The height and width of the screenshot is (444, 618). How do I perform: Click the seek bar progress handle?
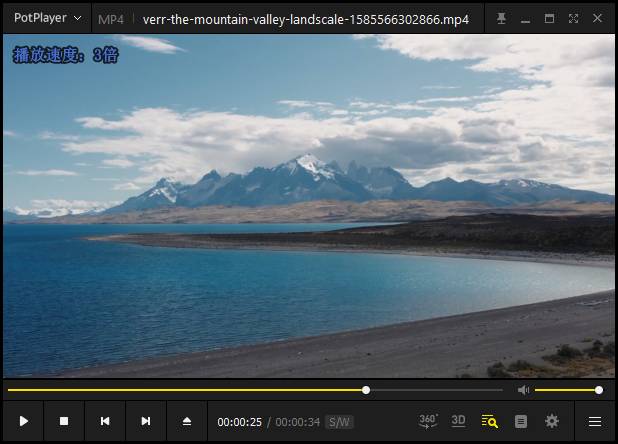pos(366,390)
